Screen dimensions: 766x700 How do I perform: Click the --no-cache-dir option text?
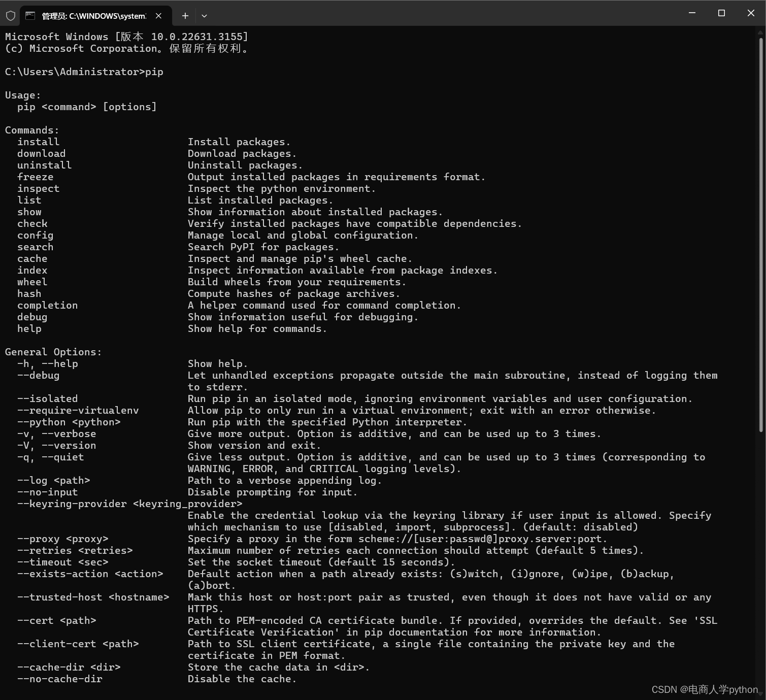point(59,679)
